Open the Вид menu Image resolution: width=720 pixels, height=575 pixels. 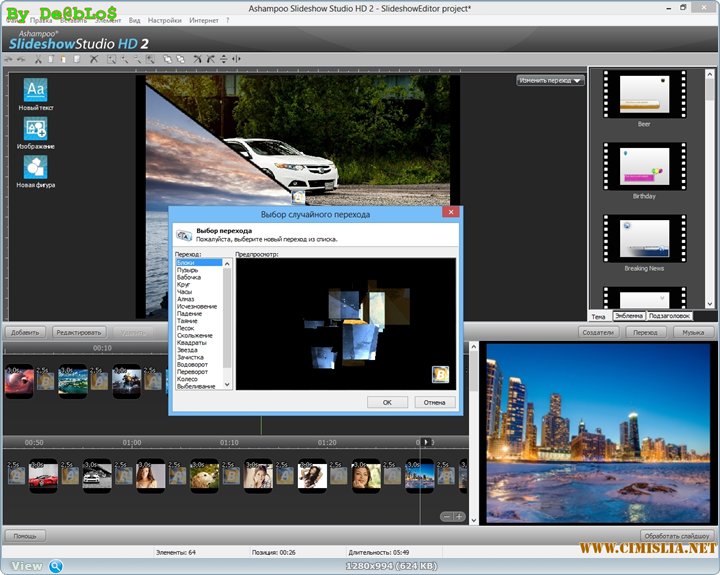click(x=134, y=20)
